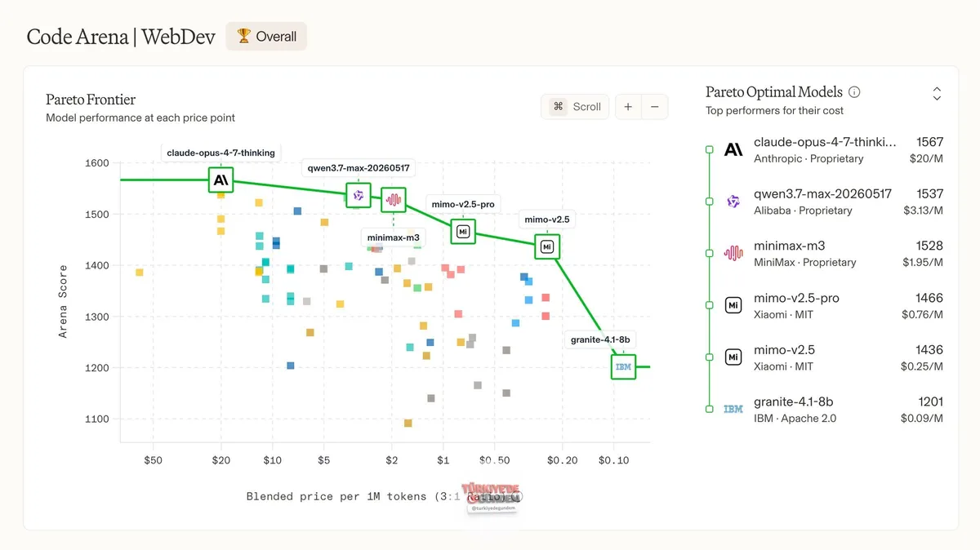Select the IBM granite marker on chart
Screen dimensions: 980x550
(623, 367)
